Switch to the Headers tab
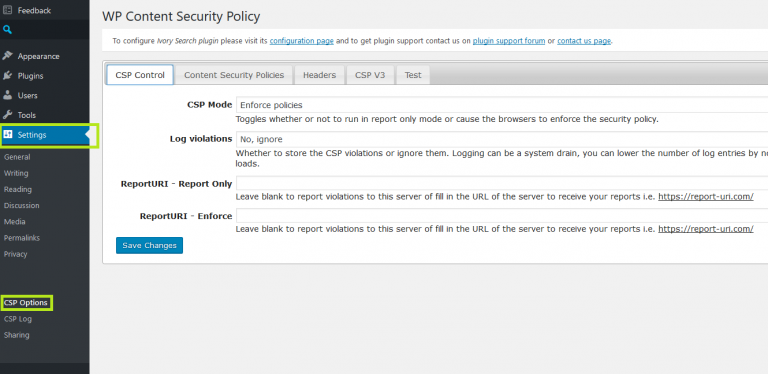The height and width of the screenshot is (374, 768). click(319, 75)
